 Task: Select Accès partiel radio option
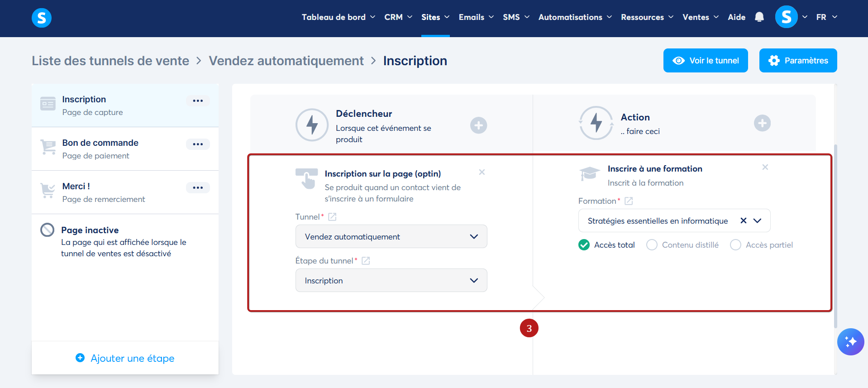coord(735,245)
